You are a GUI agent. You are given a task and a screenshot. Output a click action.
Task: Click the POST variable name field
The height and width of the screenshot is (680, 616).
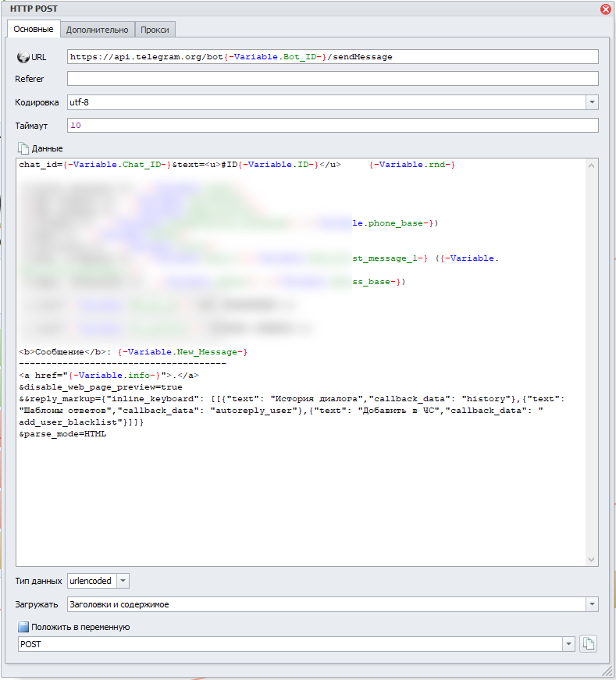290,644
